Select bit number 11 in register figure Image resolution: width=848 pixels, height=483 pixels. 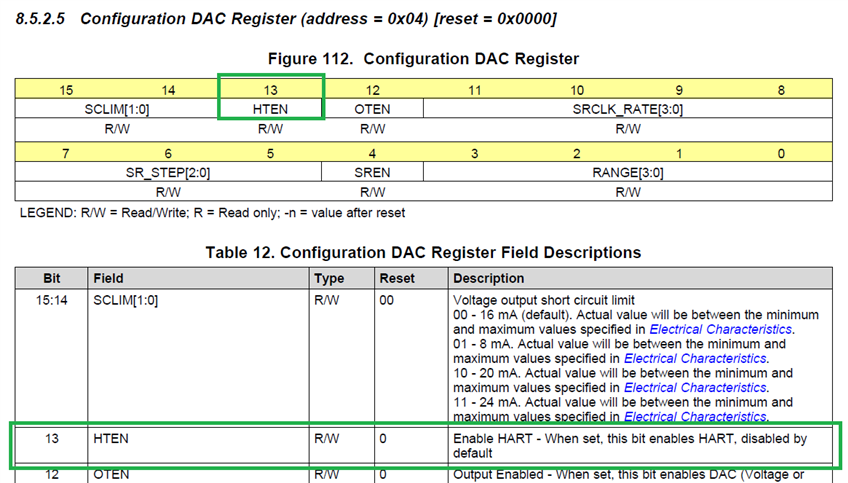pyautogui.click(x=475, y=90)
